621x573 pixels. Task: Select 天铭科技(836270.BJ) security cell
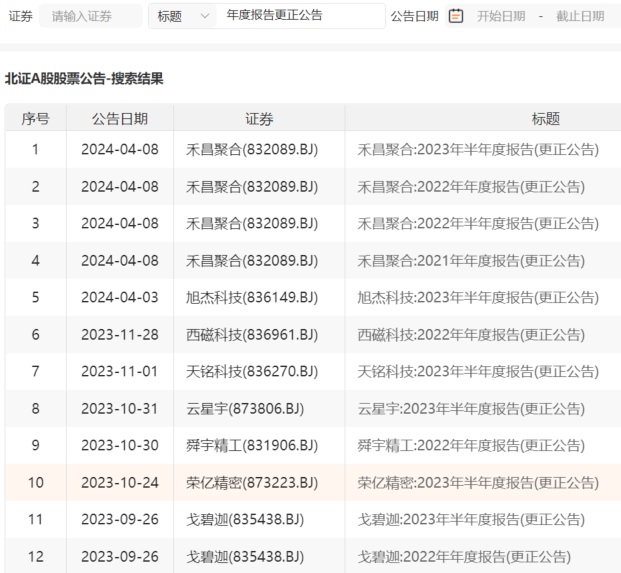tap(252, 372)
